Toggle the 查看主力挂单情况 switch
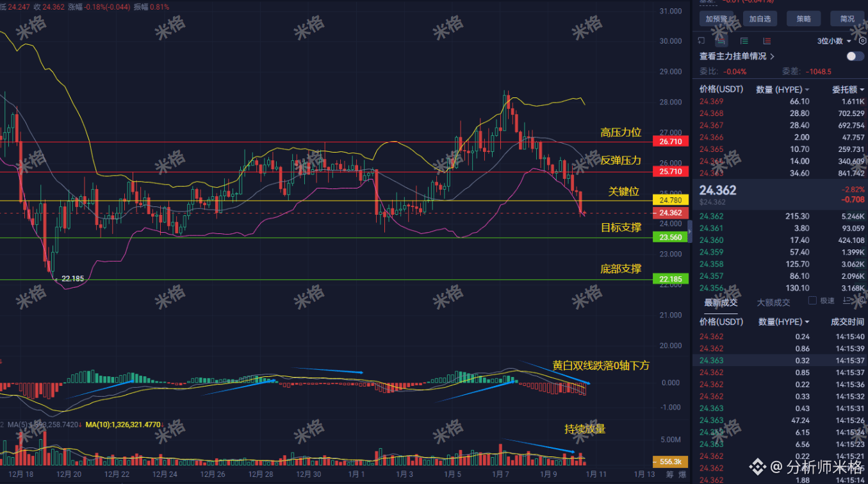Screen dimensions: 868x484 pos(855,56)
